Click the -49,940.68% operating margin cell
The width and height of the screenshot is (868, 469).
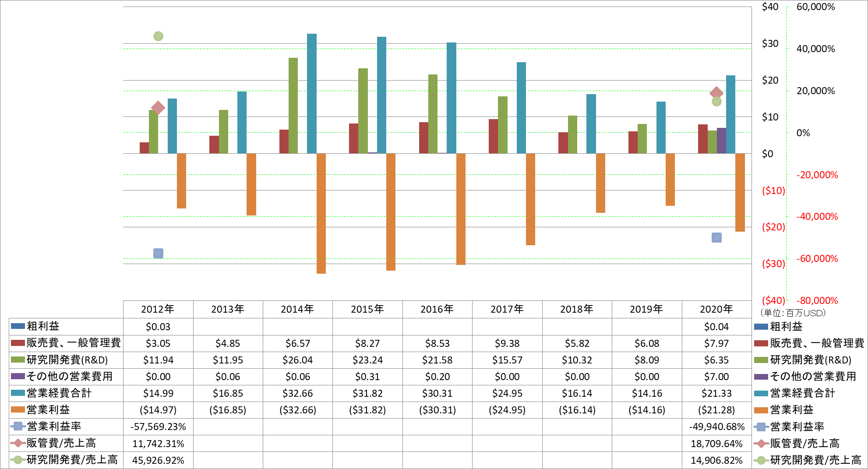pos(716,427)
